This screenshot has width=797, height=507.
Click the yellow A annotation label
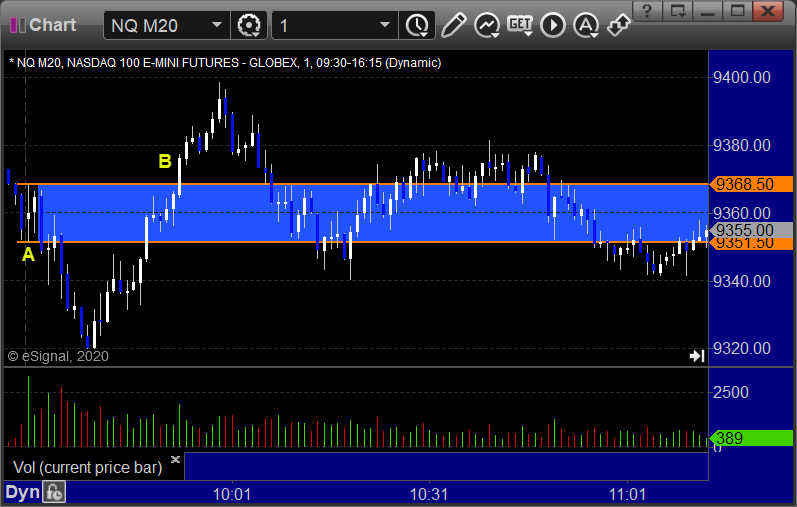pos(28,254)
